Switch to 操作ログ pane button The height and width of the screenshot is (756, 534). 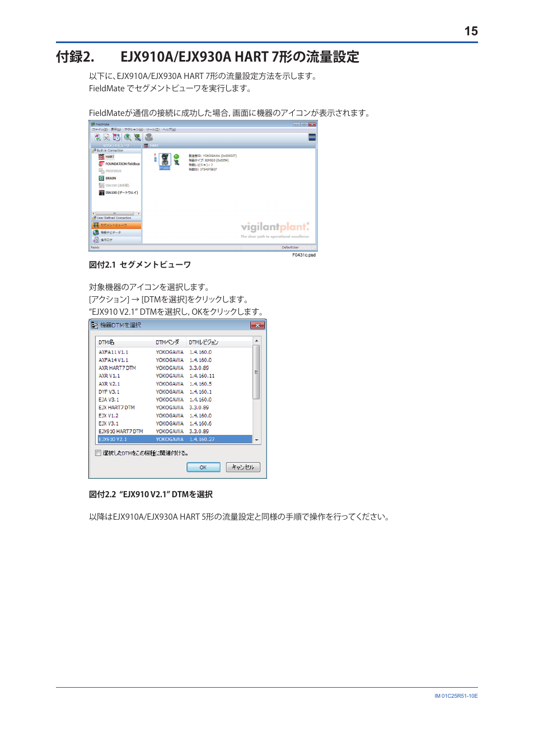(x=116, y=240)
